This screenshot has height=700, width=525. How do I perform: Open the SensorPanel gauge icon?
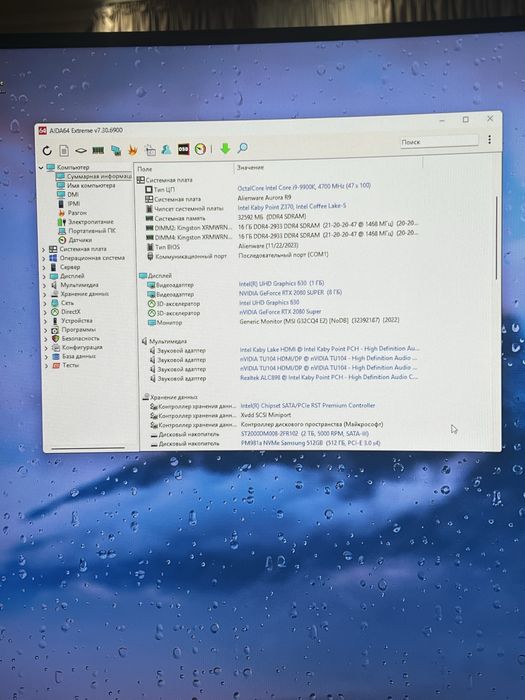click(x=200, y=149)
